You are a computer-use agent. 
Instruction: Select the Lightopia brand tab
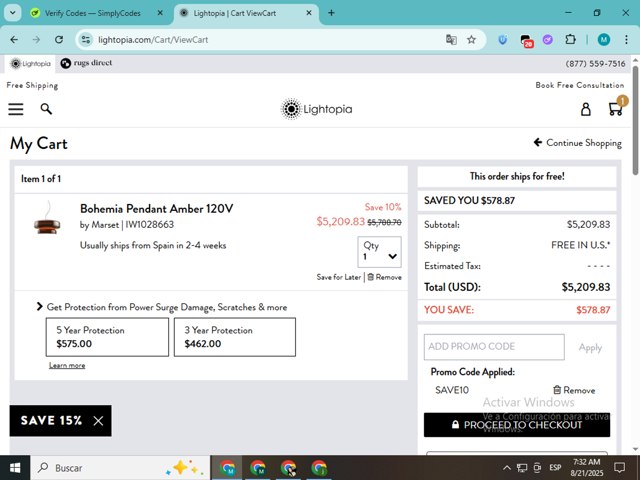[30, 64]
